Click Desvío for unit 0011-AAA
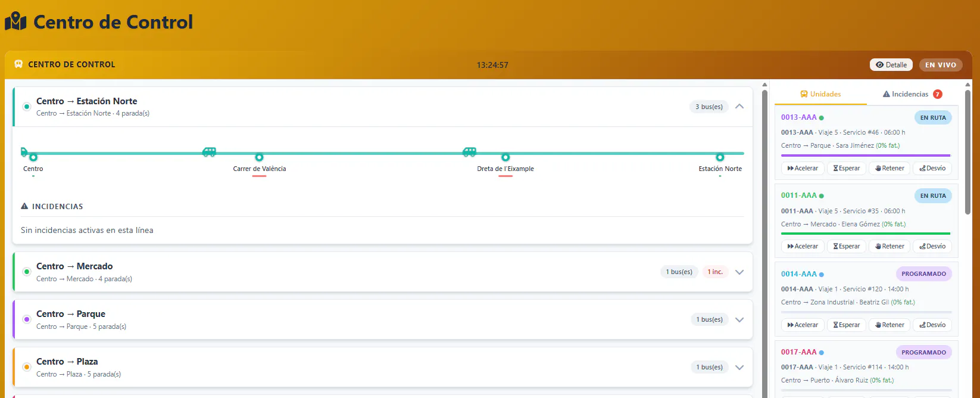980x398 pixels. pos(932,246)
